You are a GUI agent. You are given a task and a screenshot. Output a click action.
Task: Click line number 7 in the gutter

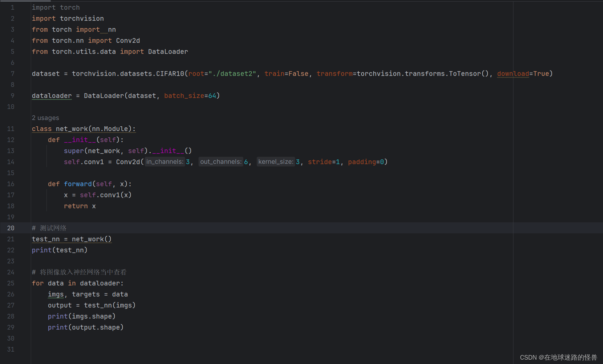[x=12, y=74]
